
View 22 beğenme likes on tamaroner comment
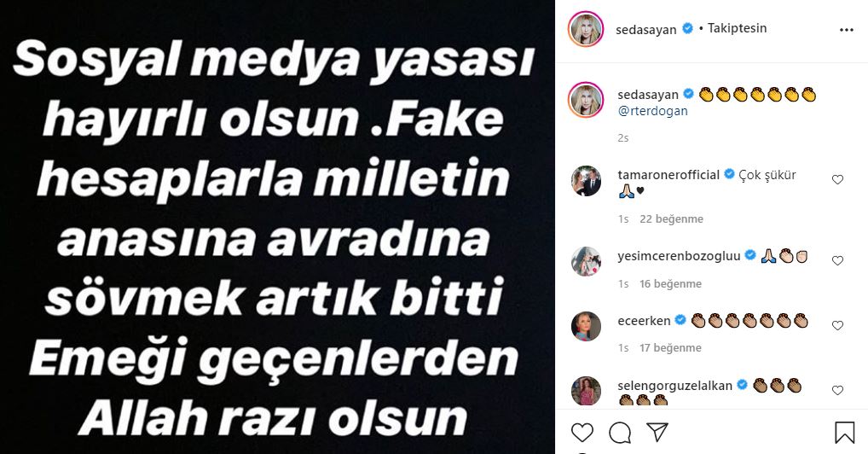tap(672, 219)
